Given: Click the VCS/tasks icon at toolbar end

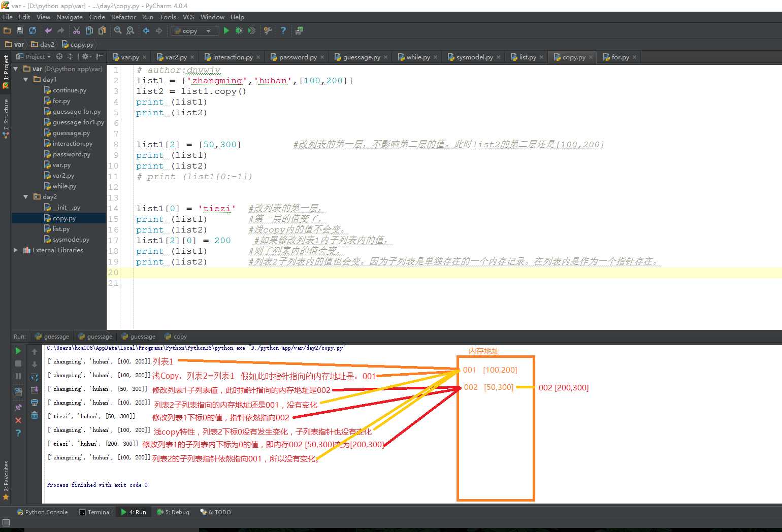Looking at the screenshot, I should [x=299, y=30].
